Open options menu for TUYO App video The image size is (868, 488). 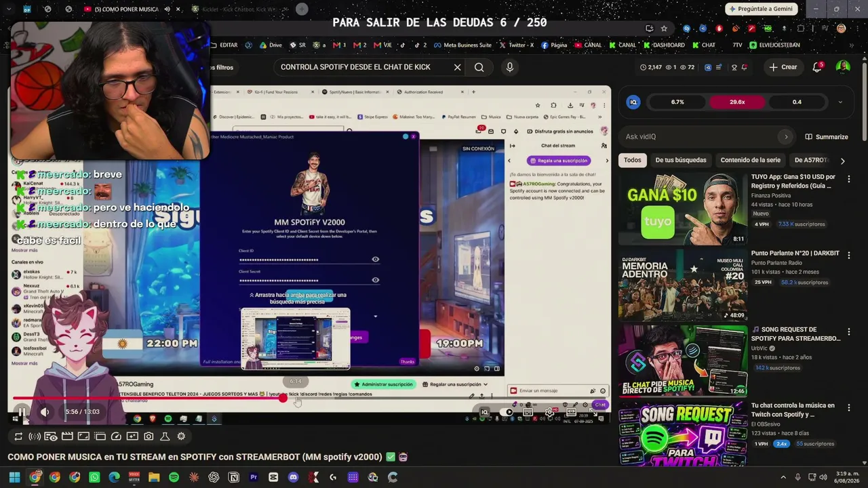click(848, 179)
